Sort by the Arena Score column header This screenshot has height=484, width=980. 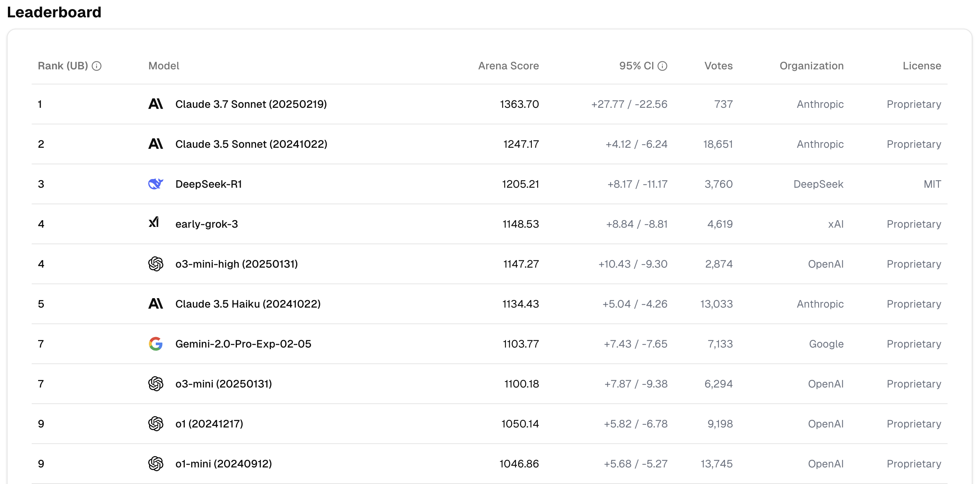pos(508,66)
